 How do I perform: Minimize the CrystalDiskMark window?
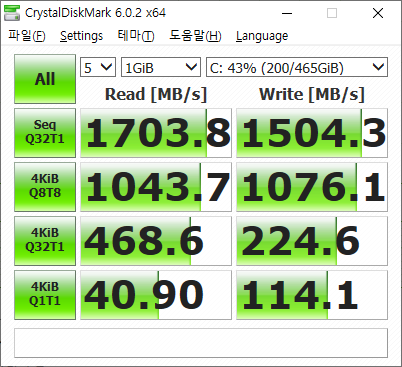(287, 13)
